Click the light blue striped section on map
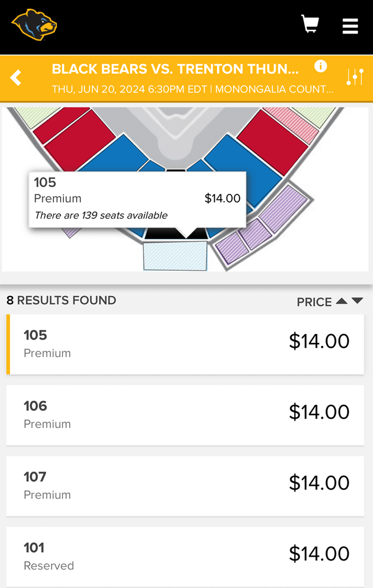This screenshot has width=373, height=588. click(175, 256)
